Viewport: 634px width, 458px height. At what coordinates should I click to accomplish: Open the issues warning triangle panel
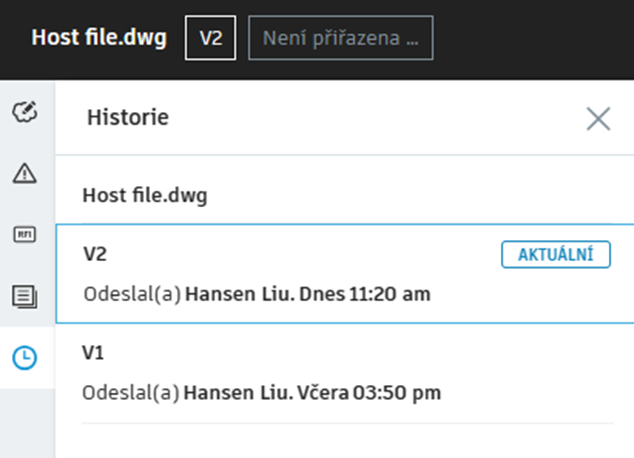click(x=25, y=173)
